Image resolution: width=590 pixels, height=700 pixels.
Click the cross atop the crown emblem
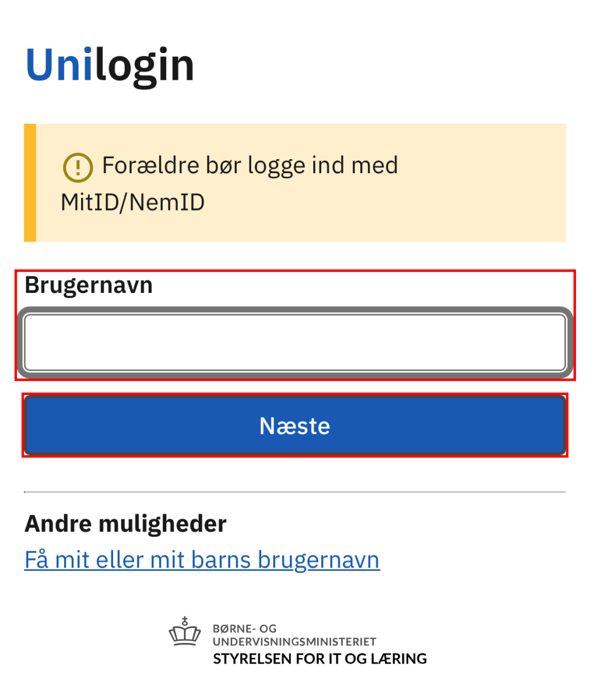point(185,619)
